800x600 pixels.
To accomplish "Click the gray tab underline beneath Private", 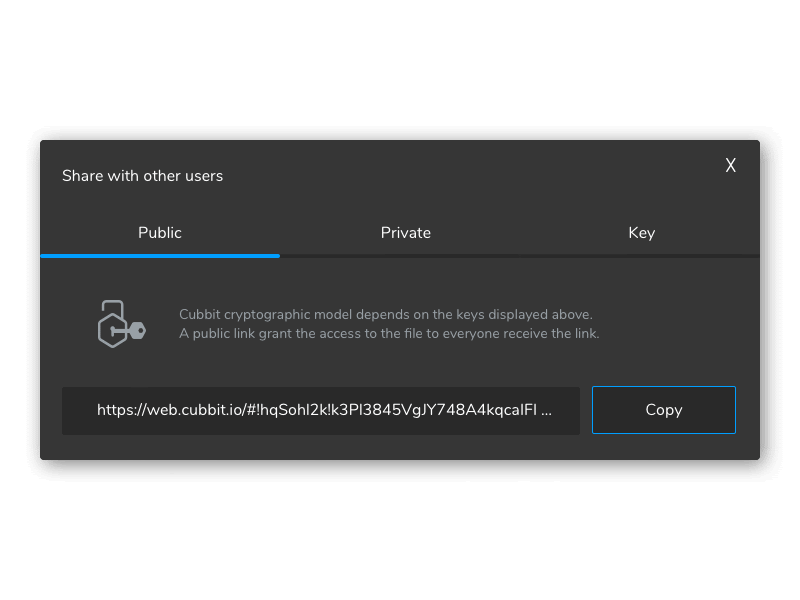I will pos(406,256).
